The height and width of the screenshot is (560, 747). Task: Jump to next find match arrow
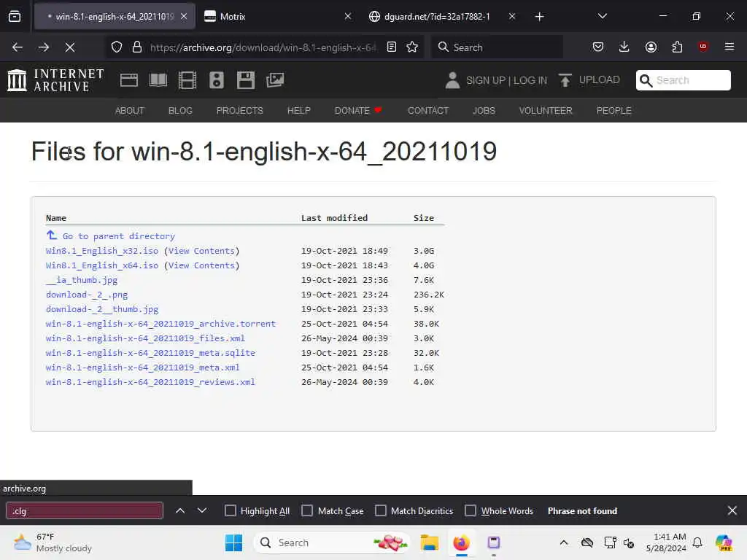(202, 510)
